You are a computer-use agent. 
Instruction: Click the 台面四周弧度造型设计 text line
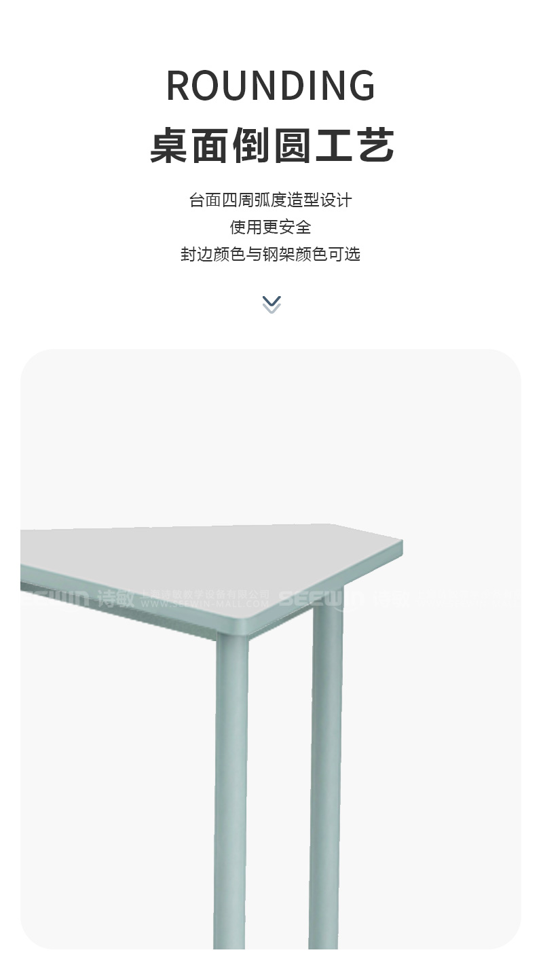tap(271, 200)
